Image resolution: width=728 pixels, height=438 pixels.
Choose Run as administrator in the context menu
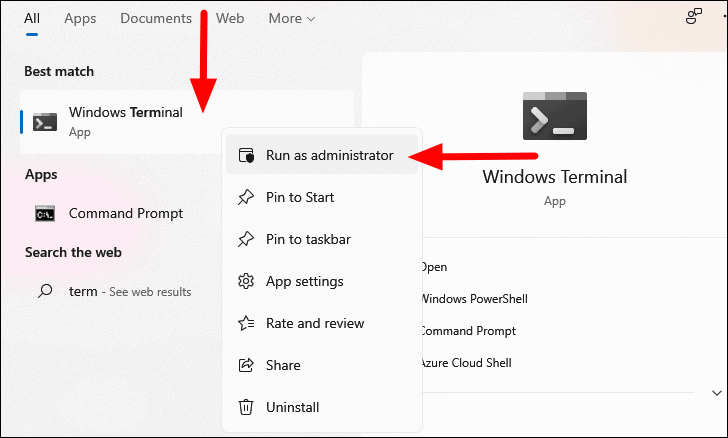click(322, 155)
